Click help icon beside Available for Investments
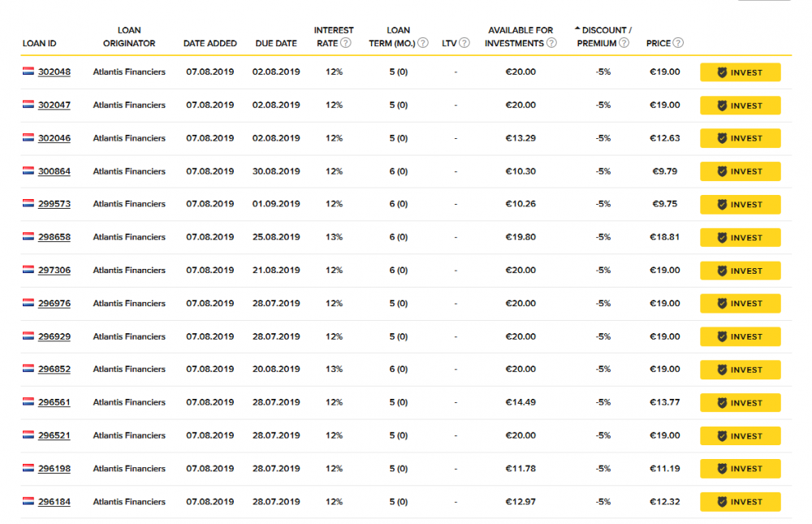The width and height of the screenshot is (812, 524). click(550, 43)
